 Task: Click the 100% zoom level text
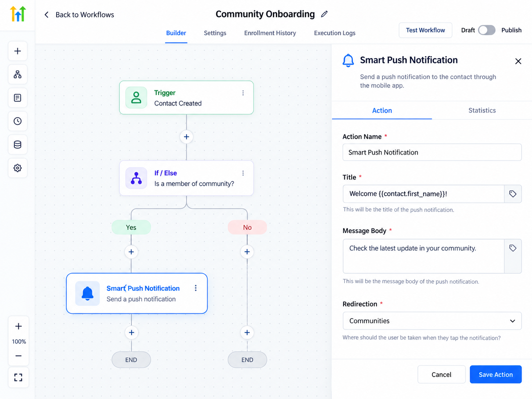coord(19,341)
